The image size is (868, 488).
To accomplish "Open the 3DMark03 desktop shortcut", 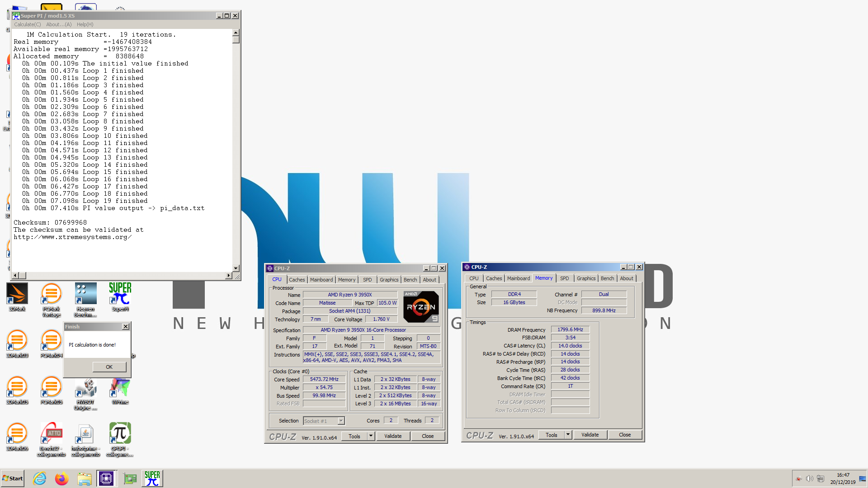I will coord(17,343).
